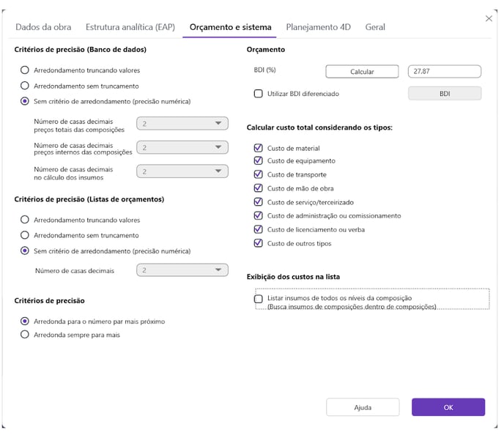Select Arredonda sempre para mais option
The height and width of the screenshot is (435, 504).
point(25,335)
